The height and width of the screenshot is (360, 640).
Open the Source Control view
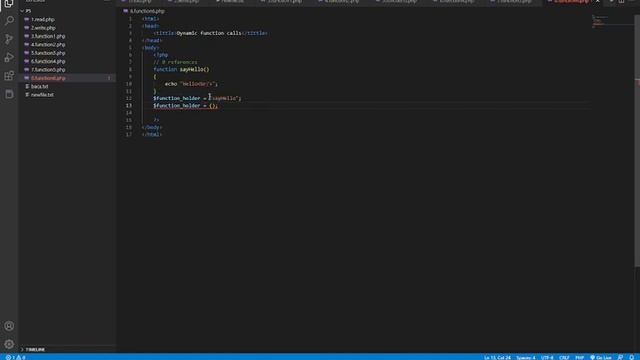point(9,39)
